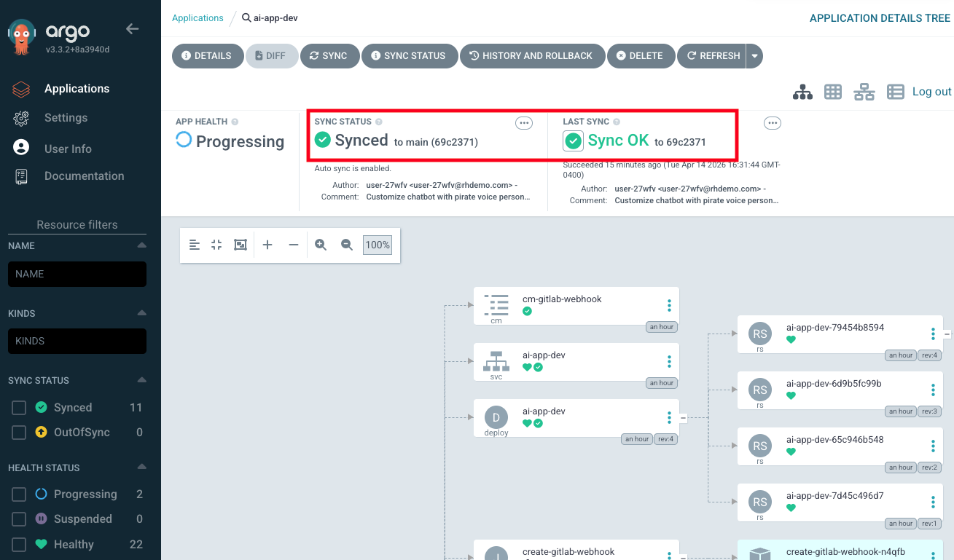Click the zoom out magnifier icon

pos(347,245)
